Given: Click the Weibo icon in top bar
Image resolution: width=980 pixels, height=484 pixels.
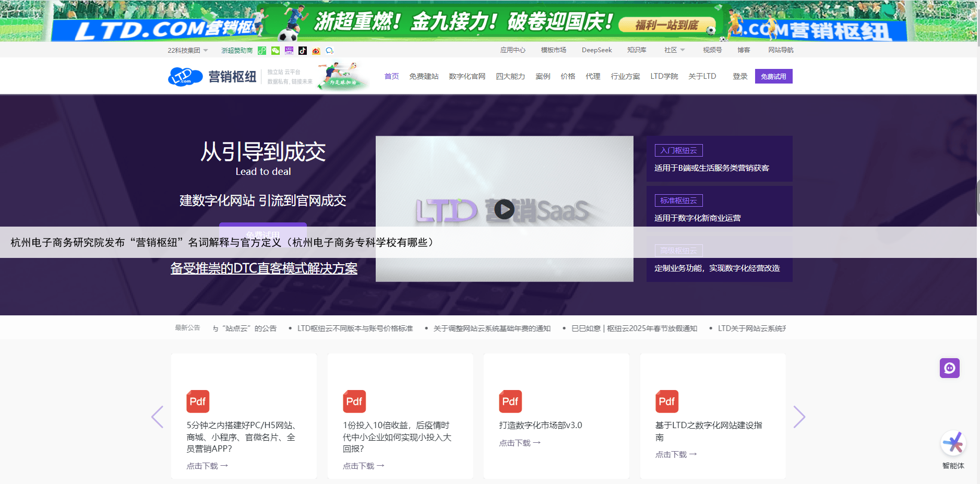Looking at the screenshot, I should coord(316,51).
